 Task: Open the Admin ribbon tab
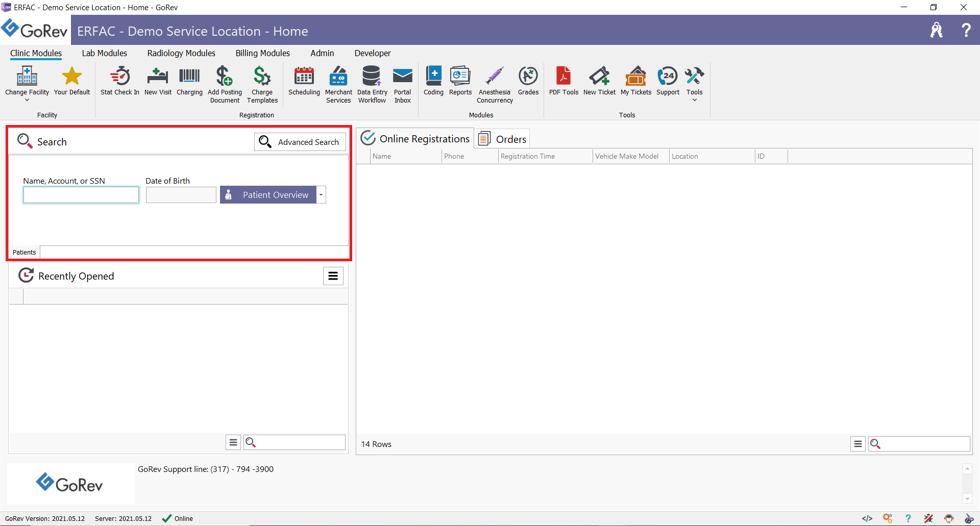coord(322,53)
